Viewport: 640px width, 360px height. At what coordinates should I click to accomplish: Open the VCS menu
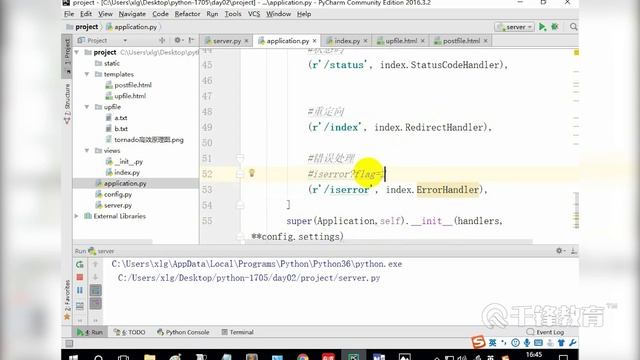(254, 14)
